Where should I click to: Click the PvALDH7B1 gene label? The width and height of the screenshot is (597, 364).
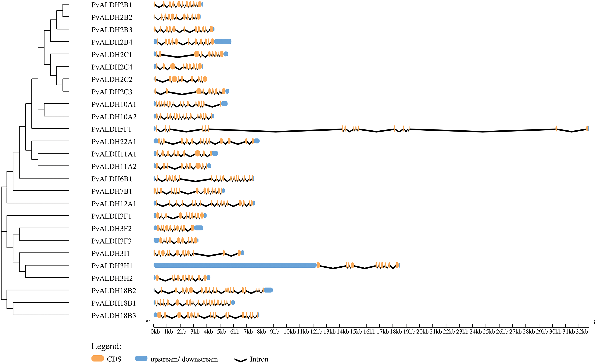[x=112, y=191]
